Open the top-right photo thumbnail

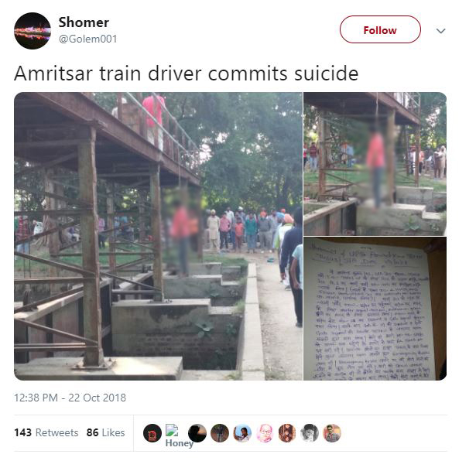(x=375, y=164)
